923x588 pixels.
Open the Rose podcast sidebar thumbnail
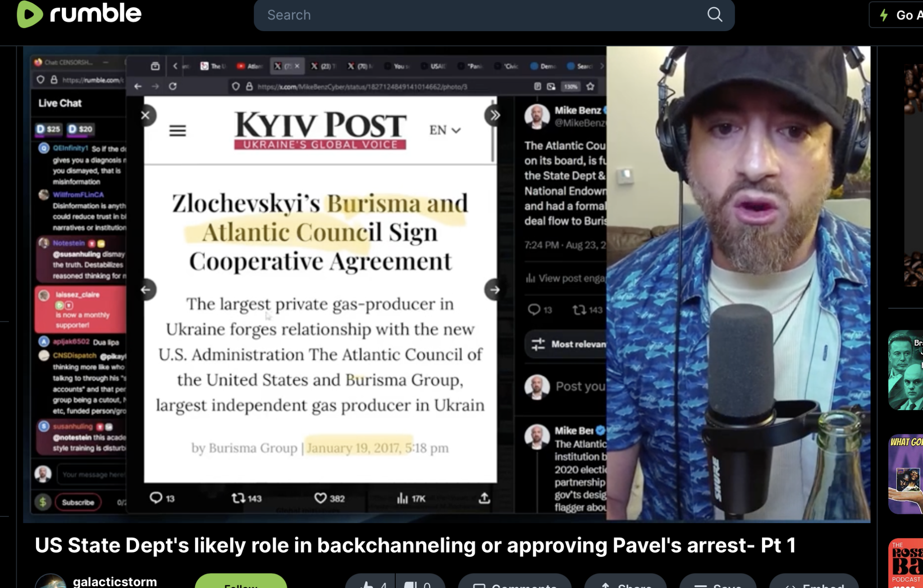tap(905, 563)
